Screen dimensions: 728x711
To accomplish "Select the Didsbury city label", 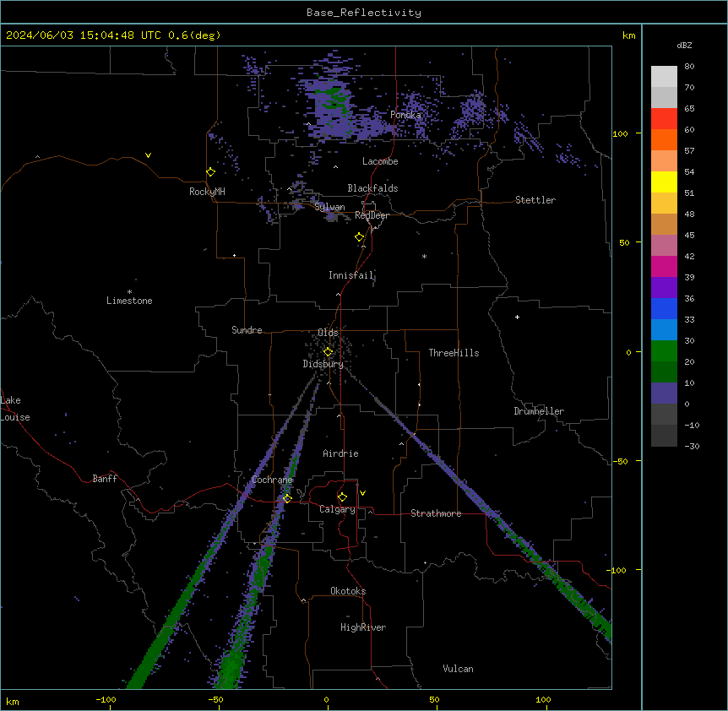I will coord(323,364).
